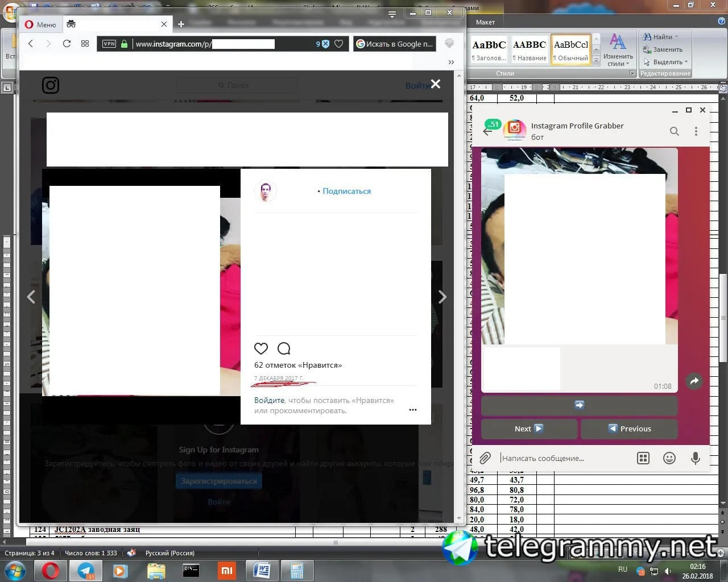Viewport: 728px width, 582px height.
Task: Click the green padlock security icon
Action: (x=125, y=44)
